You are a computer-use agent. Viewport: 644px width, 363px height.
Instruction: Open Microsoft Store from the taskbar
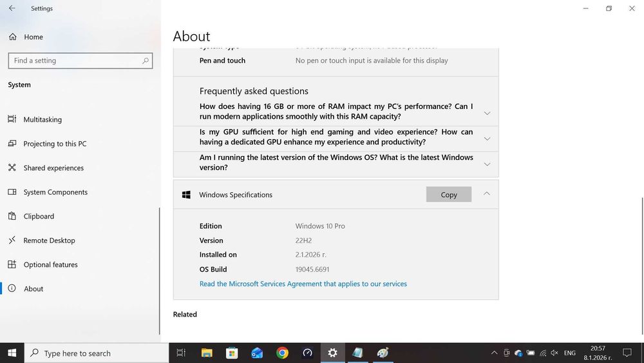pyautogui.click(x=232, y=353)
